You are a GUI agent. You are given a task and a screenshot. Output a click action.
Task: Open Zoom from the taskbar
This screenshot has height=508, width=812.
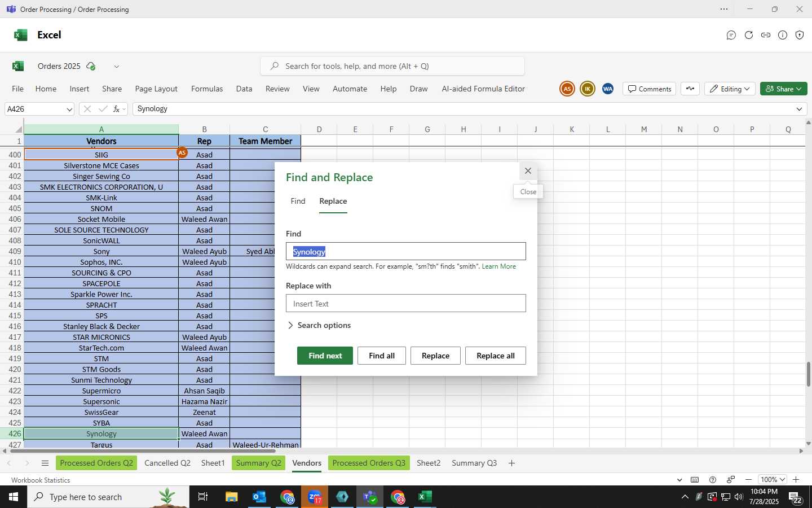point(315,497)
